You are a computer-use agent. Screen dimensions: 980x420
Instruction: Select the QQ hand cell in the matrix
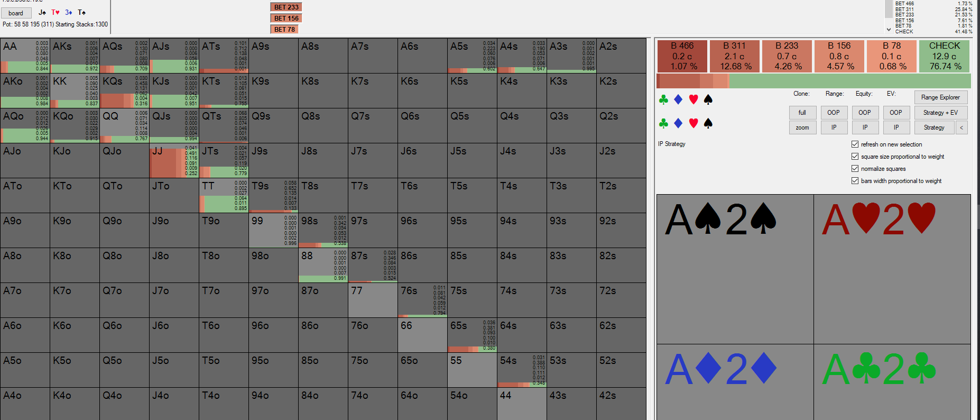click(x=124, y=125)
